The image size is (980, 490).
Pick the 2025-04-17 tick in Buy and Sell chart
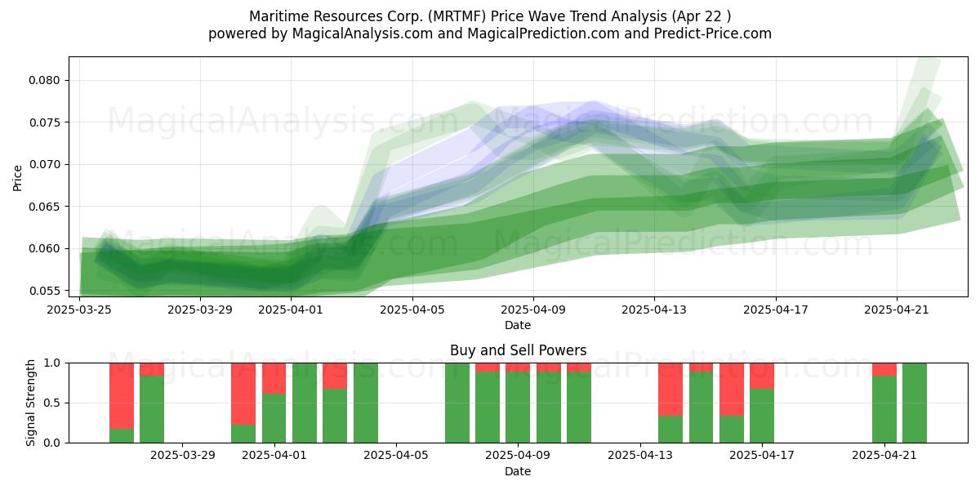click(762, 456)
